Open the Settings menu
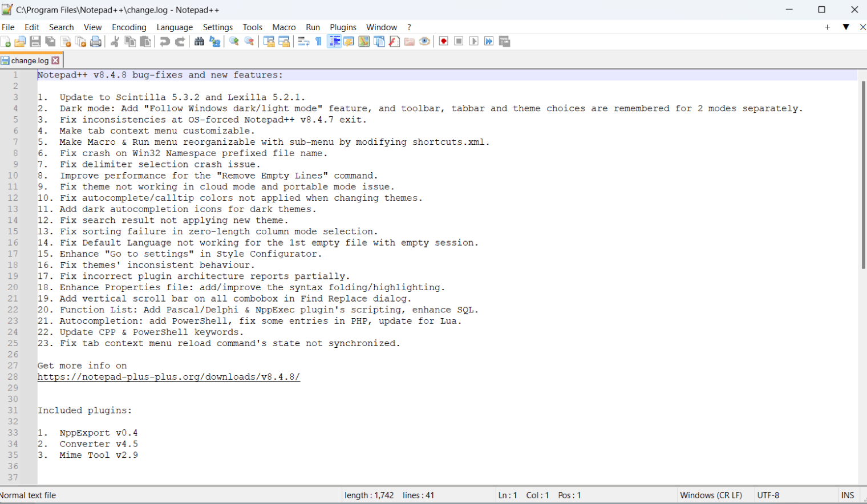 (x=217, y=27)
